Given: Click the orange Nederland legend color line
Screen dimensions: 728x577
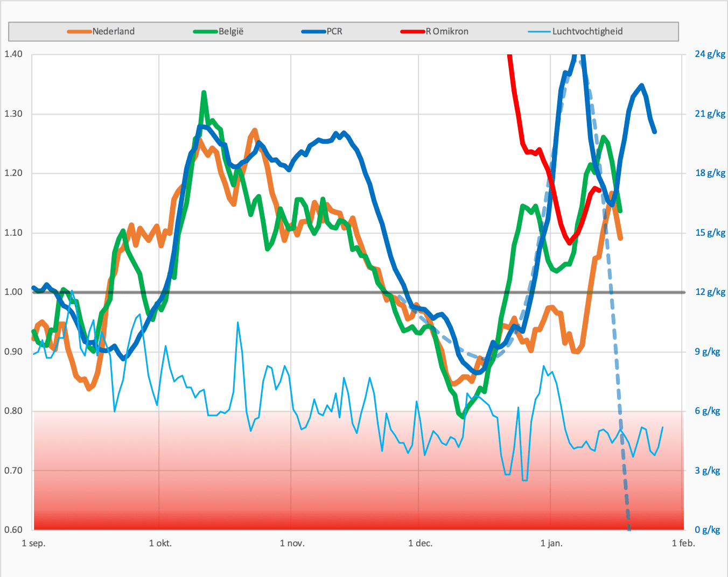Looking at the screenshot, I should point(80,32).
